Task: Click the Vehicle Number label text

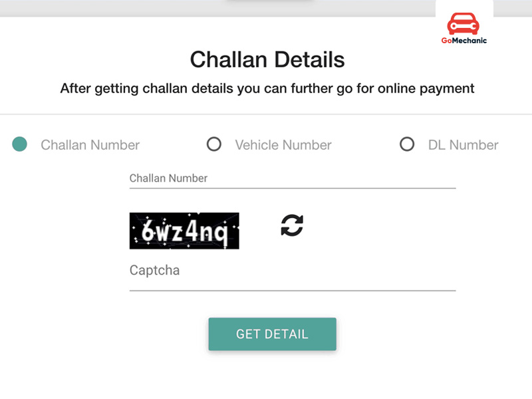Action: point(283,144)
